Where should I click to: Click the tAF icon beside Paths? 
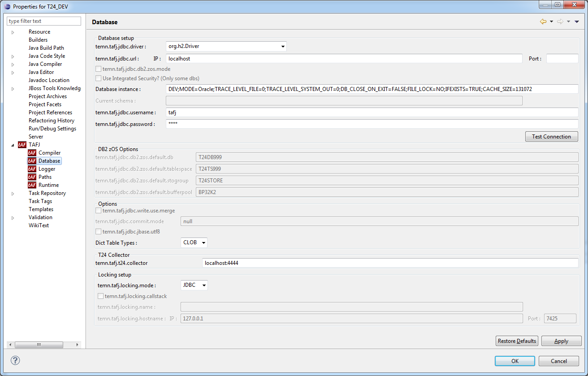(32, 177)
